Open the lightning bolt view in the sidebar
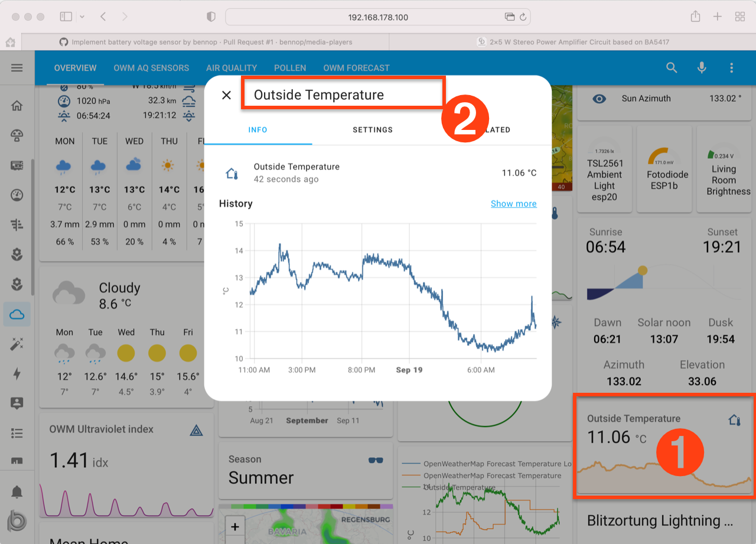Viewport: 756px width, 544px height. pos(17,373)
